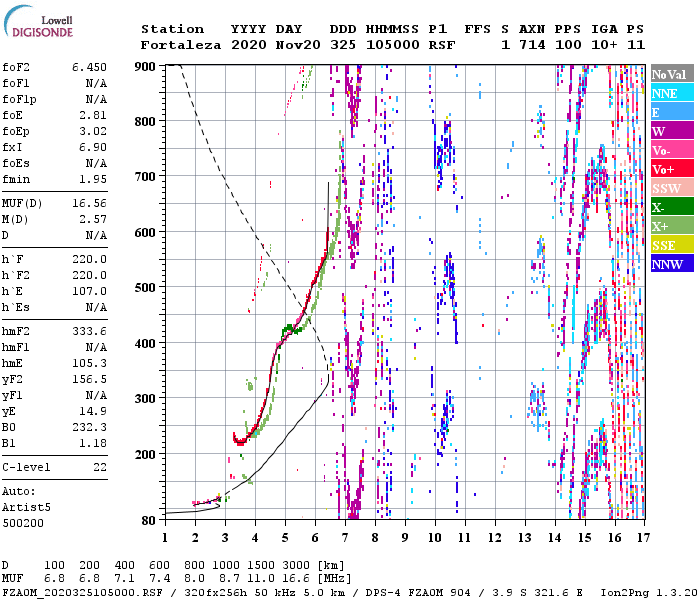
Task: Click the Artist5 auto-scaling label
Action: [x=26, y=508]
